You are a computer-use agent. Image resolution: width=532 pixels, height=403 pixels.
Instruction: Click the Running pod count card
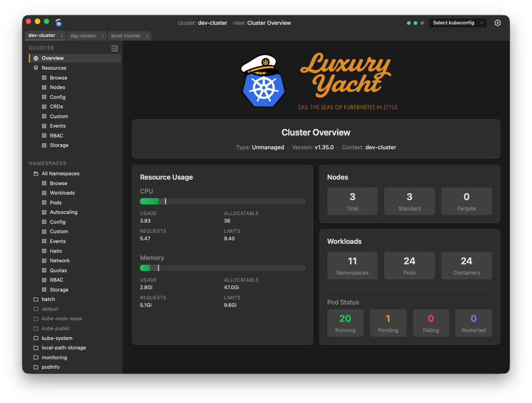[x=345, y=323]
